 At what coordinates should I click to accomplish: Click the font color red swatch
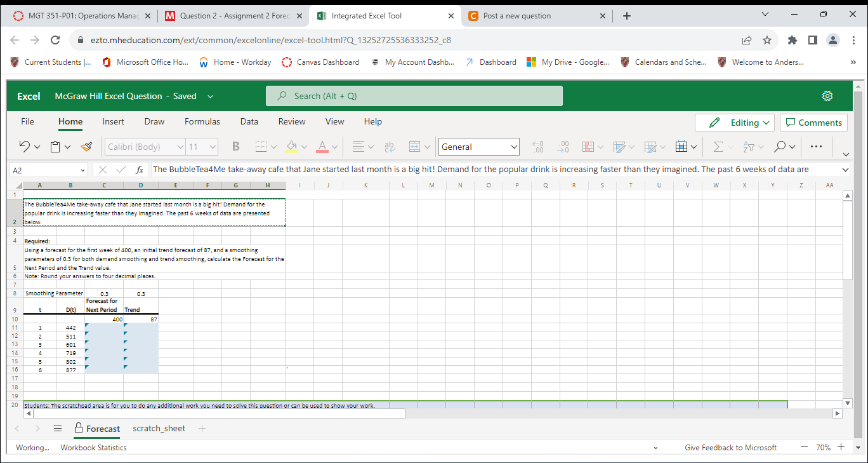(322, 147)
